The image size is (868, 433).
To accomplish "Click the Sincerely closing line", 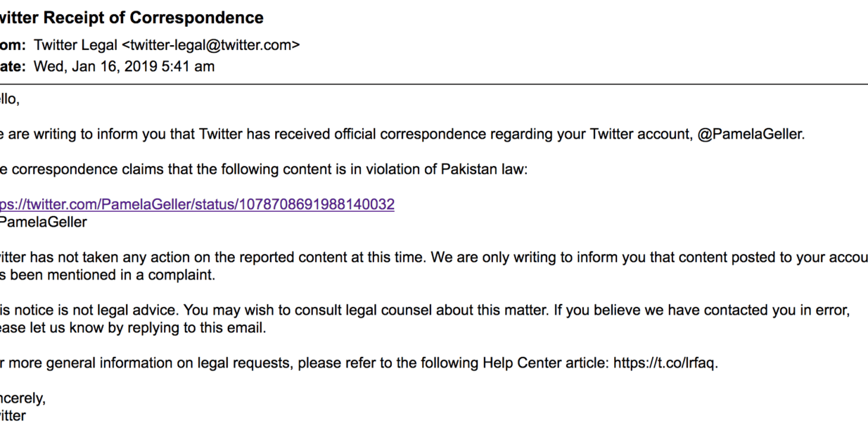I will (x=23, y=399).
